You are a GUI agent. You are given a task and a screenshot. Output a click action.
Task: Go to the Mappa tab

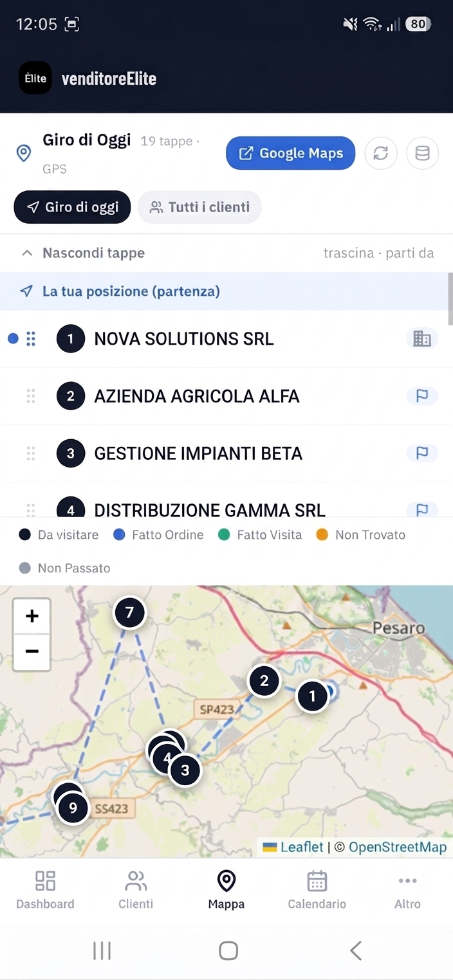226,890
